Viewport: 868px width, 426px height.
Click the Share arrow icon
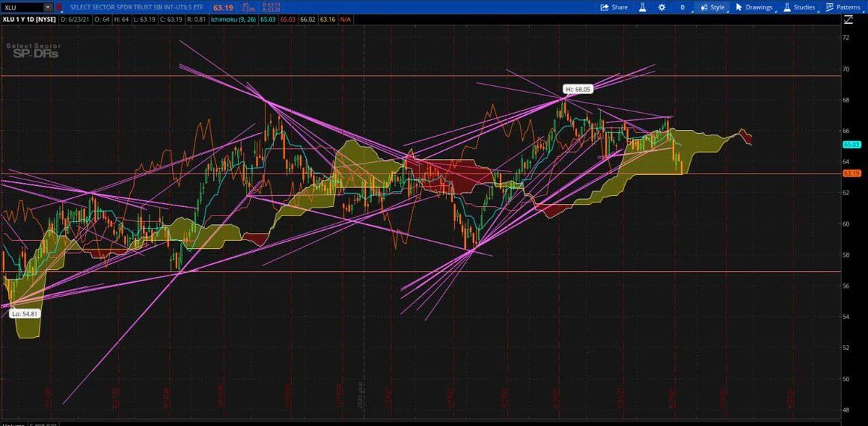[x=605, y=7]
